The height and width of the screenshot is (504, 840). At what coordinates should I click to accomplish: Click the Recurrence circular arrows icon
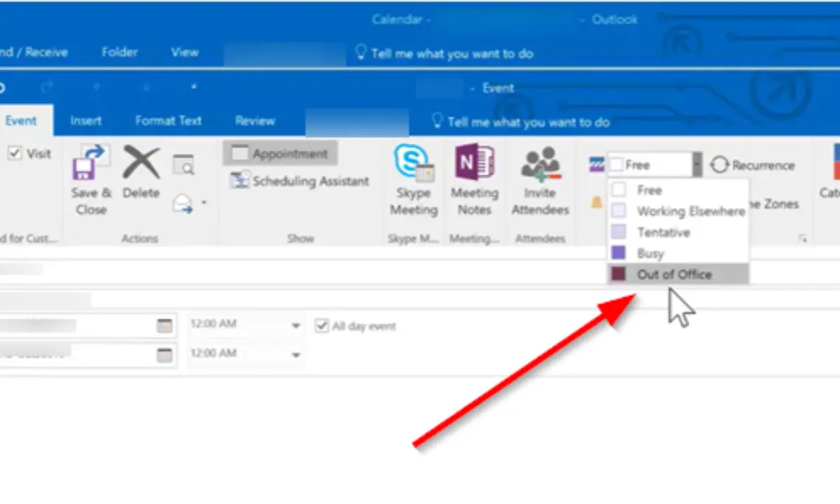tap(719, 165)
